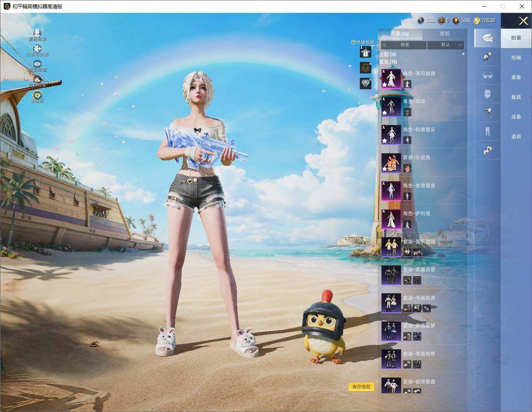Toggle the favorite star on 角色-风玲
The height and width of the screenshot is (412, 532).
pos(384,113)
